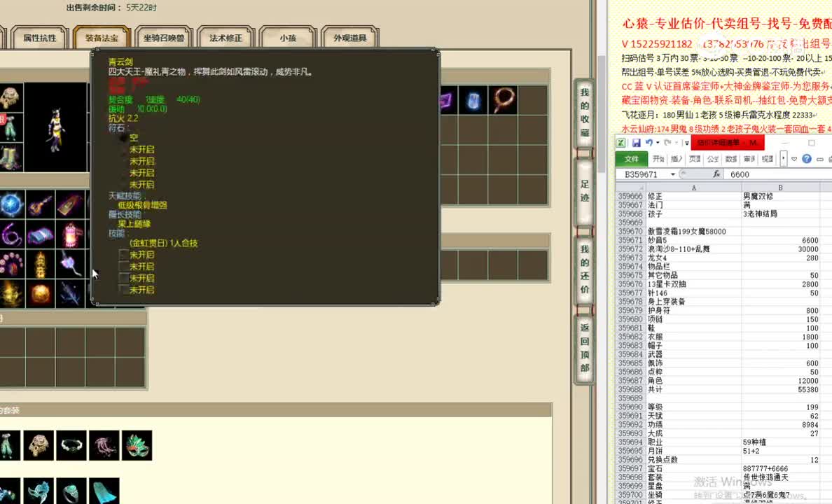The height and width of the screenshot is (504, 832).
Task: Check the last 未开启 skill checkbox
Action: pos(123,289)
